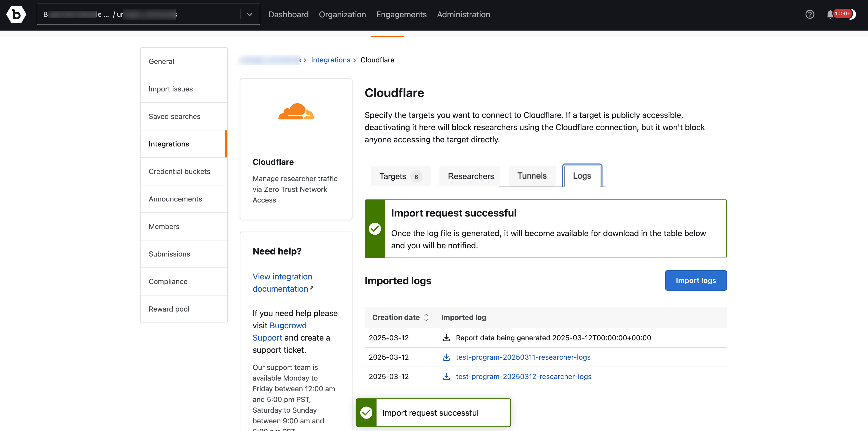Open the help question-mark icon
Viewport: 868px width, 431px height.
click(810, 15)
